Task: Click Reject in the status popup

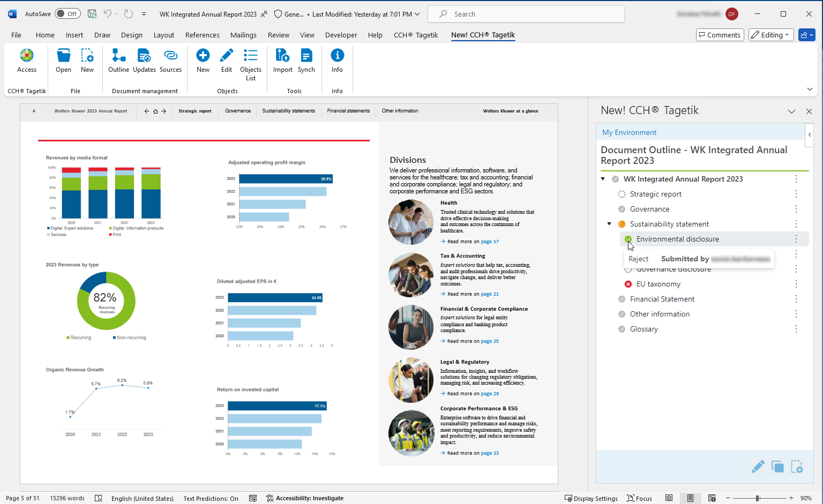Action: (638, 259)
